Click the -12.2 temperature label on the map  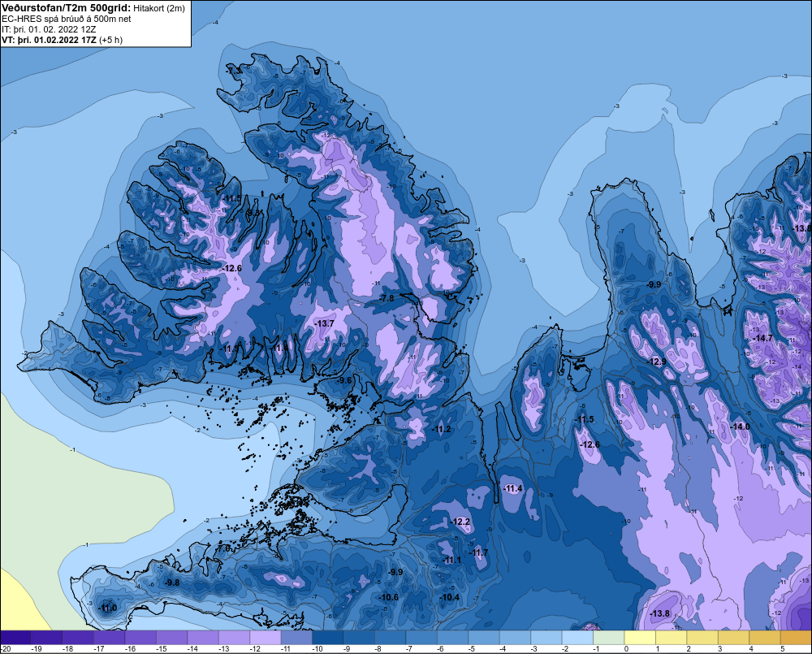[460, 522]
